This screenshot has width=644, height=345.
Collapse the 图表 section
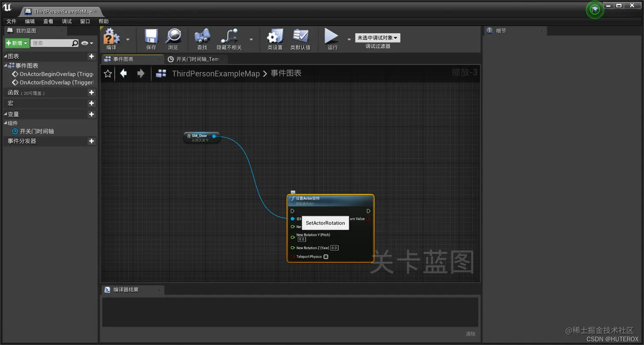pos(6,56)
